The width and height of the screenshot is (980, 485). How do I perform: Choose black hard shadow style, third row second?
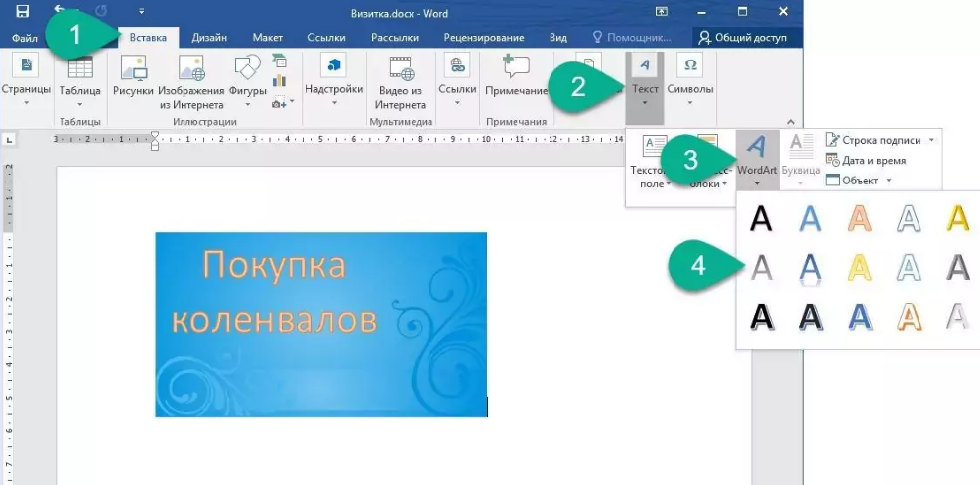tap(810, 316)
